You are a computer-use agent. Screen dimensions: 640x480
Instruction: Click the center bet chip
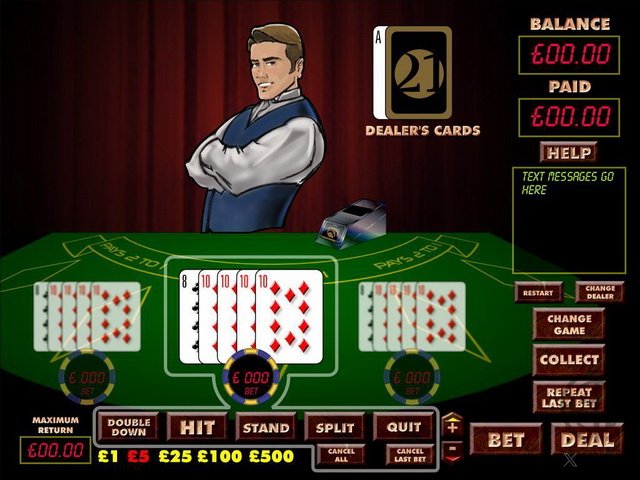[251, 377]
